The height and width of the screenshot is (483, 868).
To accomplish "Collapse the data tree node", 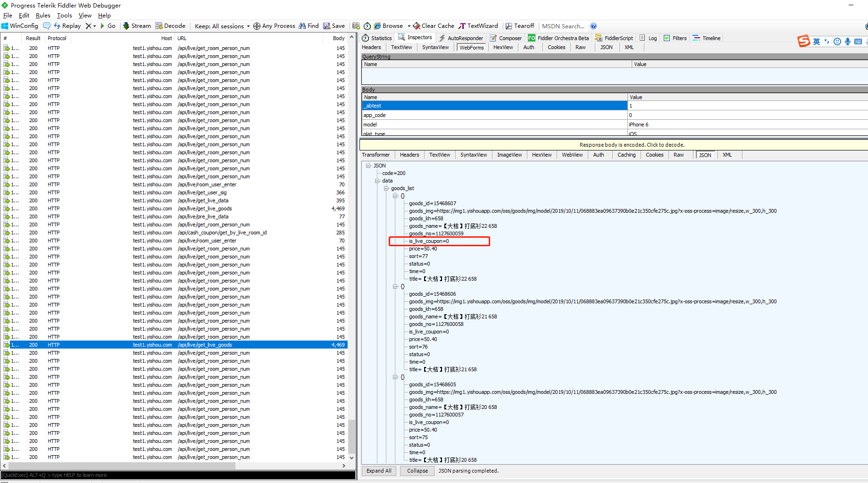I will point(377,181).
